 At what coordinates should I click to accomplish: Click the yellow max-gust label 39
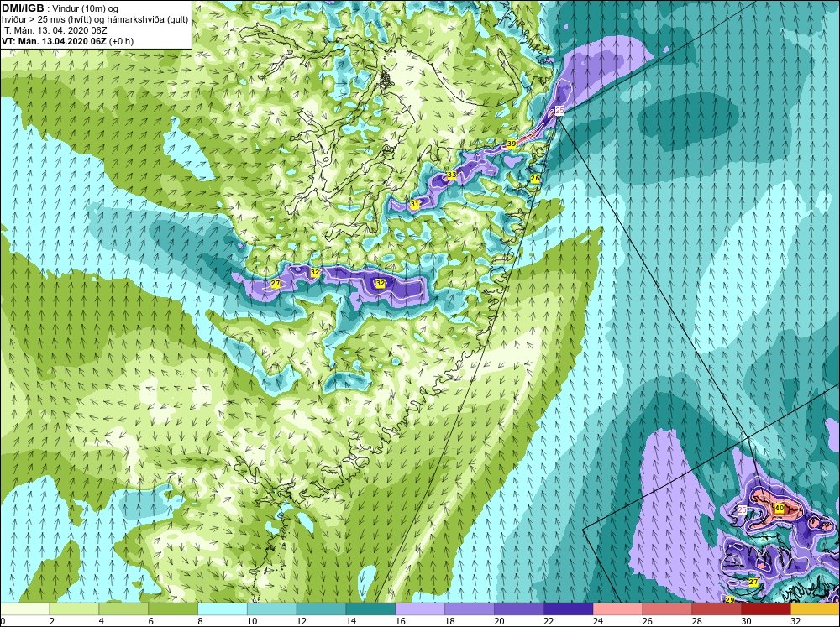[x=511, y=144]
